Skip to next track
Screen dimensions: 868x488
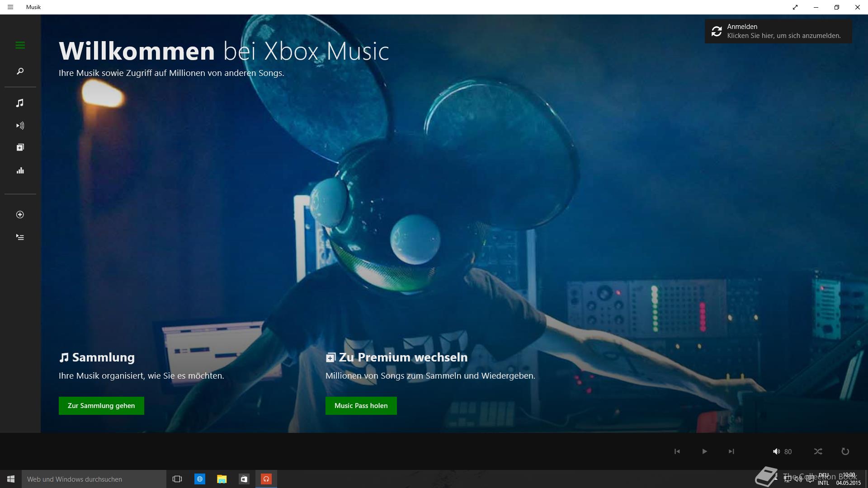click(x=731, y=451)
